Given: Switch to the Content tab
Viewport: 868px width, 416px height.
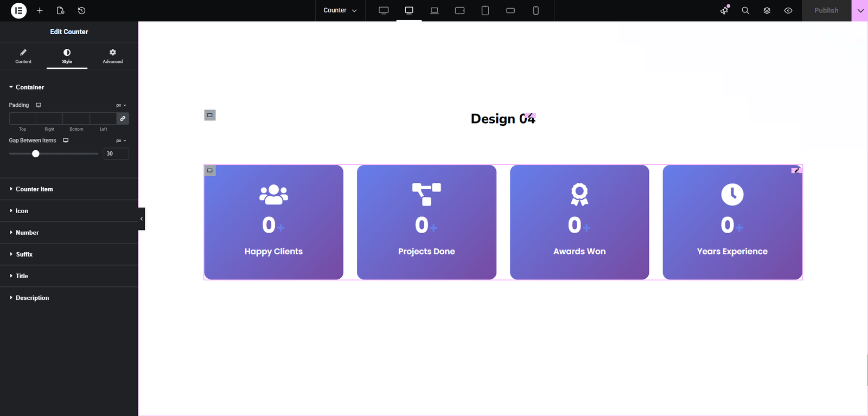Looking at the screenshot, I should point(23,56).
